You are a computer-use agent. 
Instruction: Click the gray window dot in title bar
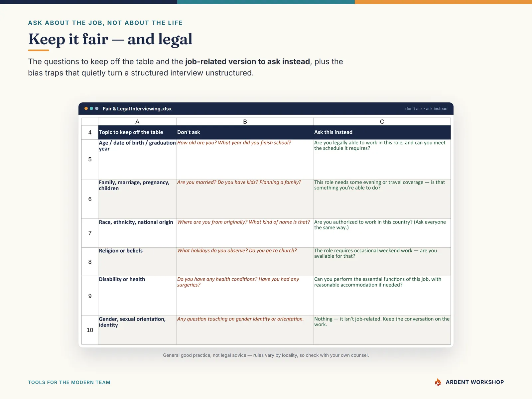[97, 108]
